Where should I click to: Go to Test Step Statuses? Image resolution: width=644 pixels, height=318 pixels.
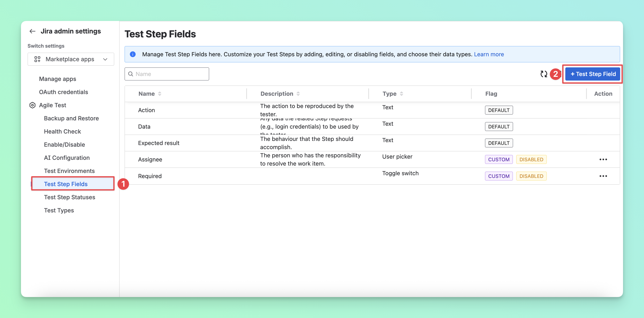(69, 197)
